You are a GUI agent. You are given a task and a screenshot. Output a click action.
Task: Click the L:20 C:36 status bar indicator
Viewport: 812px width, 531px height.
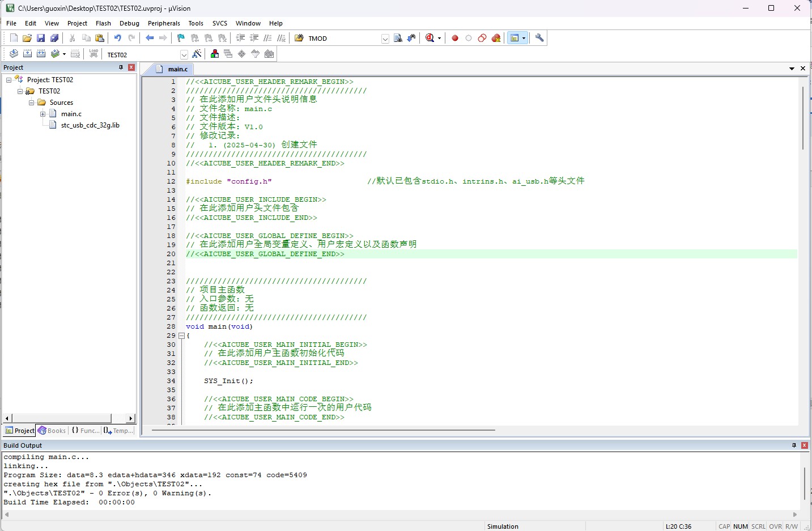[678, 526]
